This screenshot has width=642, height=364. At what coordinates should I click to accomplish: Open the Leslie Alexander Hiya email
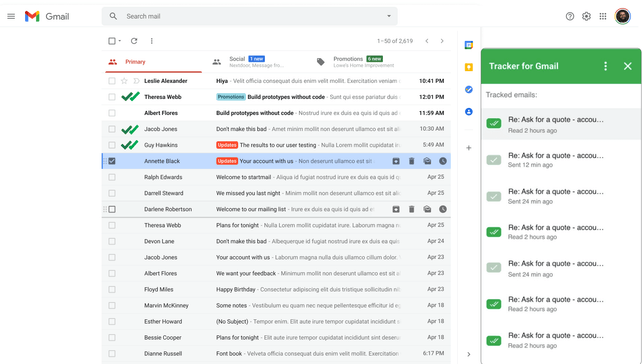click(276, 81)
